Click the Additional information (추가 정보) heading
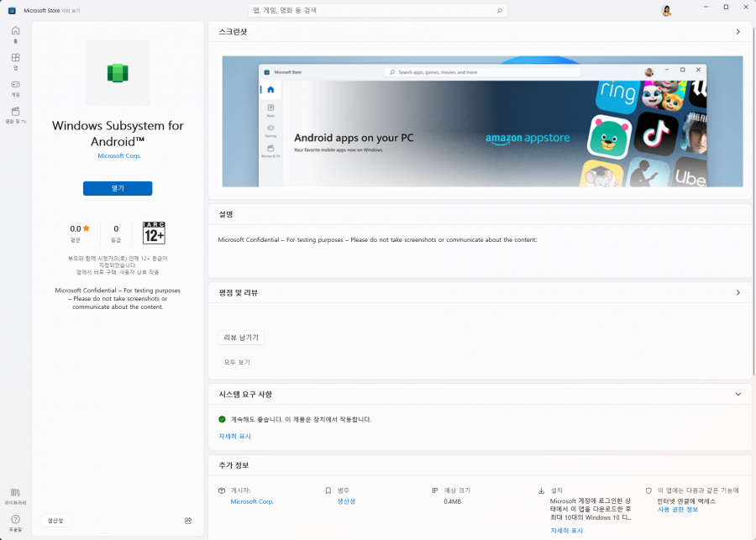756x540 pixels. coord(234,465)
